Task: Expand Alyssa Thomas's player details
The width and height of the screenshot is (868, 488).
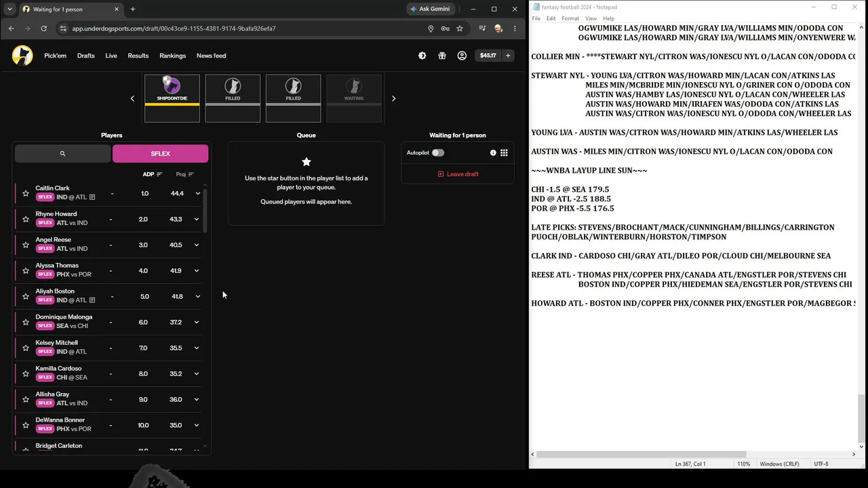Action: pos(197,270)
